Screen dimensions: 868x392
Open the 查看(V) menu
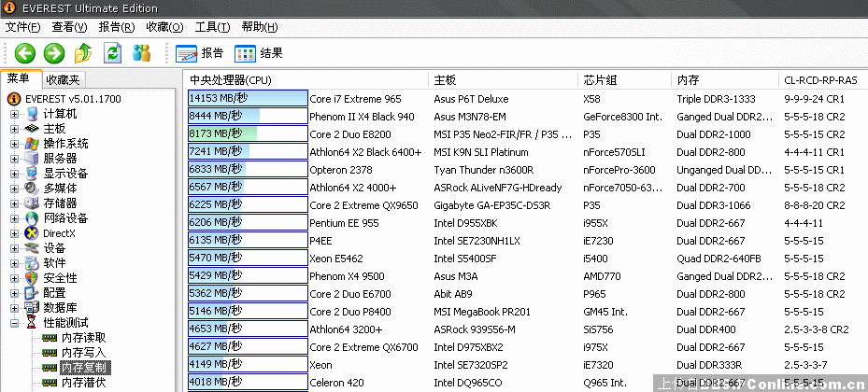coord(70,27)
